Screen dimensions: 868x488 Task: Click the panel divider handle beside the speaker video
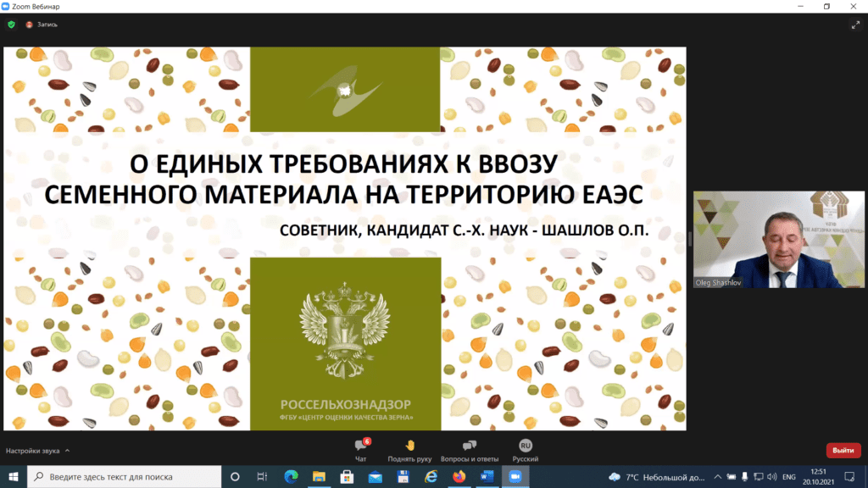(689, 240)
